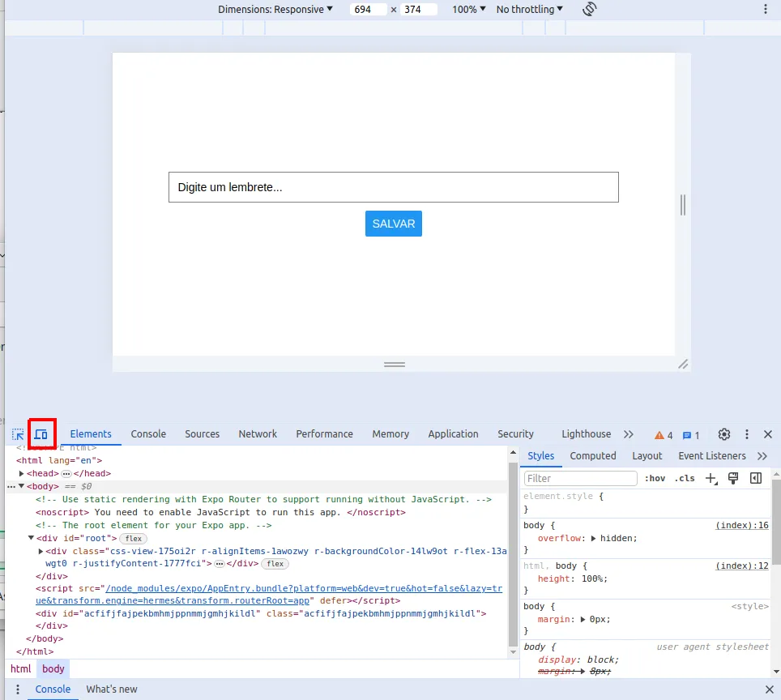Open the Sources tab
Screen dimensions: 781x700
tap(203, 434)
